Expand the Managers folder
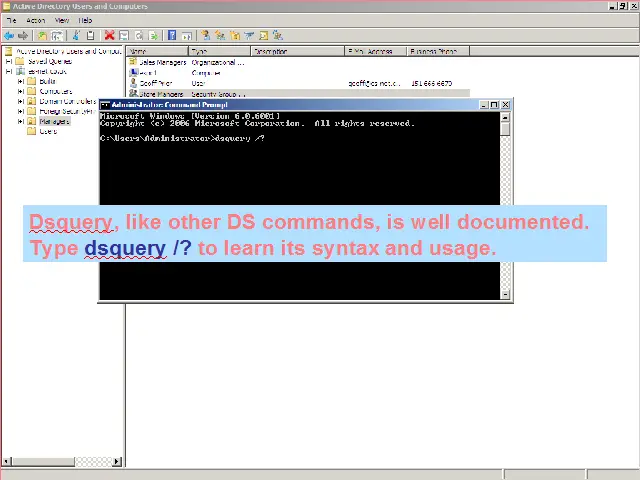 20,121
